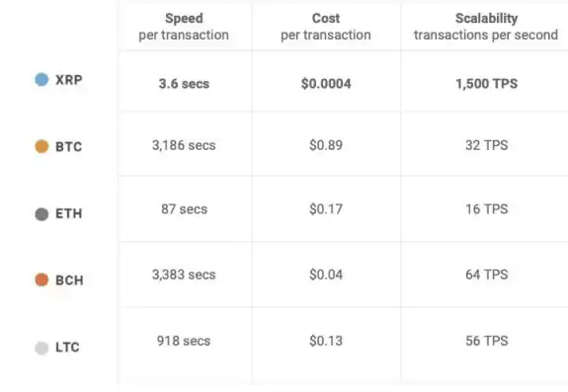
Task: Click the orange BTC dot icon
Action: click(x=41, y=146)
